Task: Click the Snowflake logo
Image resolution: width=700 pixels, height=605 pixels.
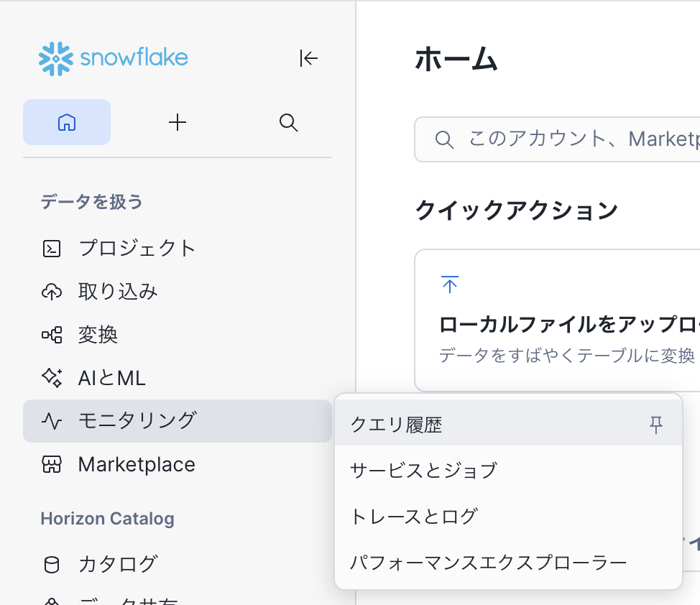Action: tap(113, 58)
